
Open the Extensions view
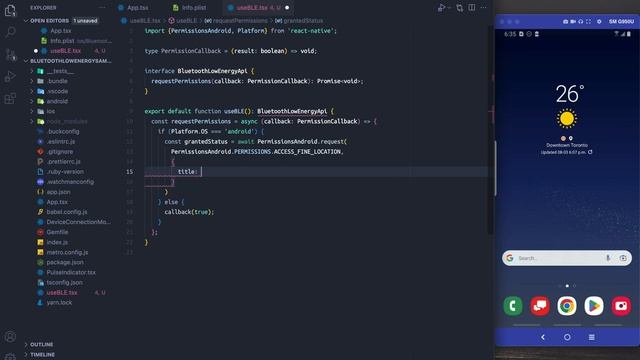10,98
